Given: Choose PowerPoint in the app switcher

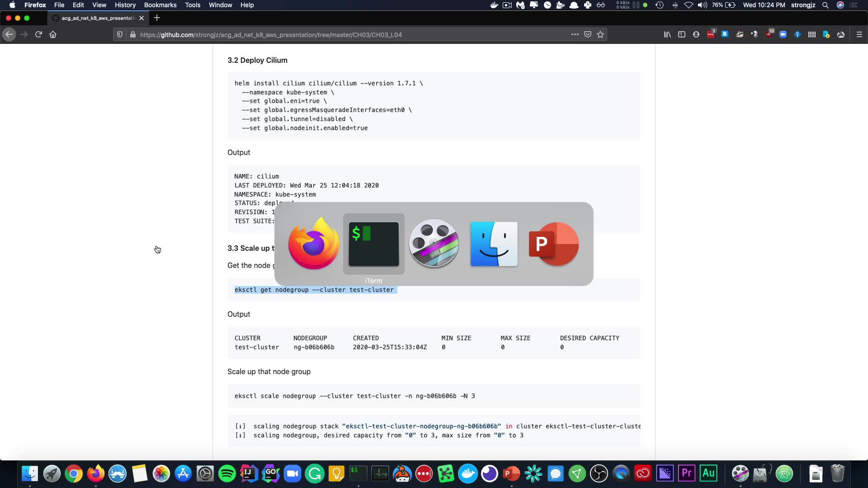Looking at the screenshot, I should click(554, 244).
